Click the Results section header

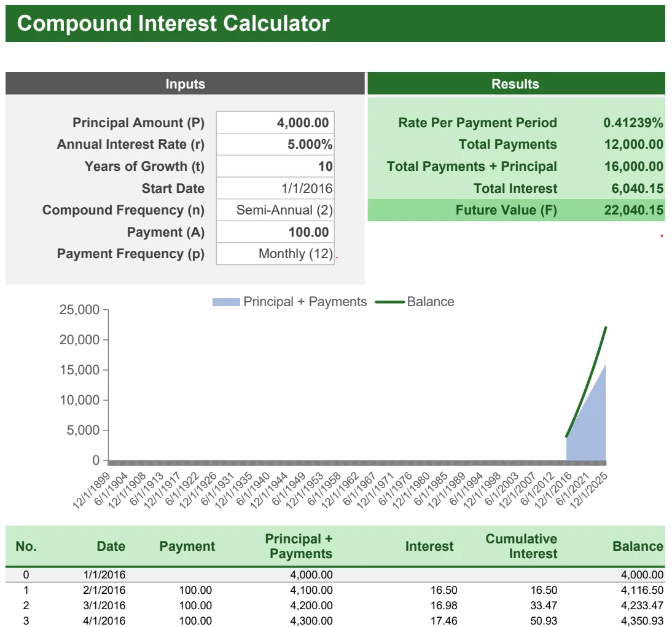point(516,84)
